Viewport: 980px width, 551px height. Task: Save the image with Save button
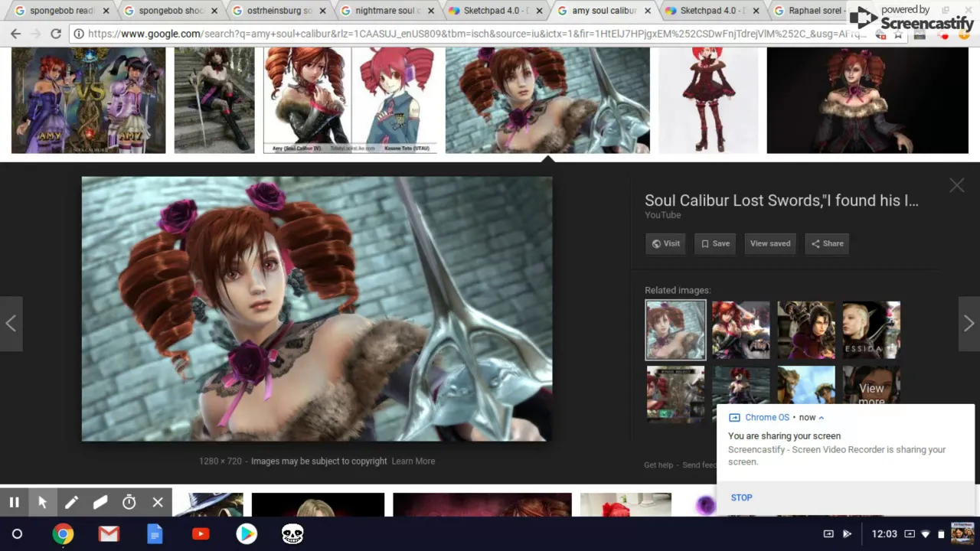[715, 243]
